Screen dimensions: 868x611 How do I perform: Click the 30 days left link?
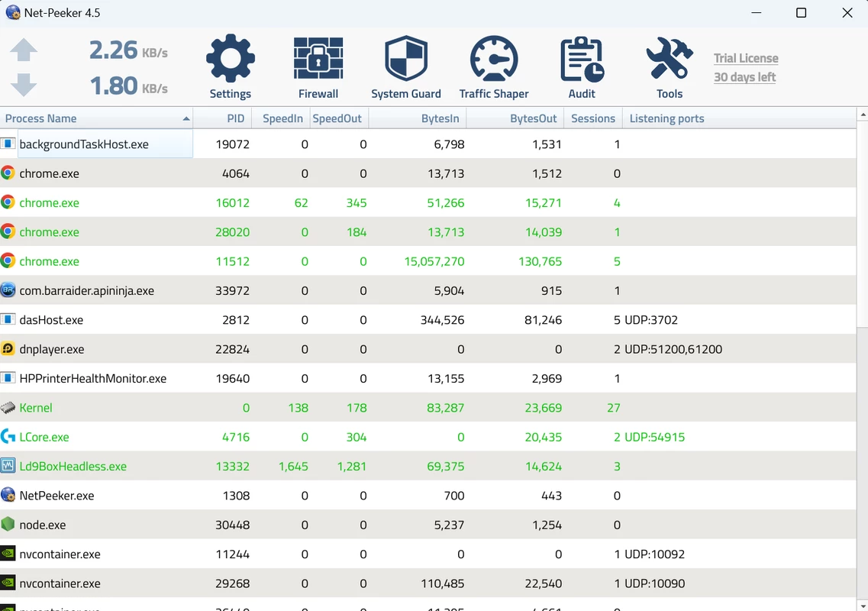(744, 77)
